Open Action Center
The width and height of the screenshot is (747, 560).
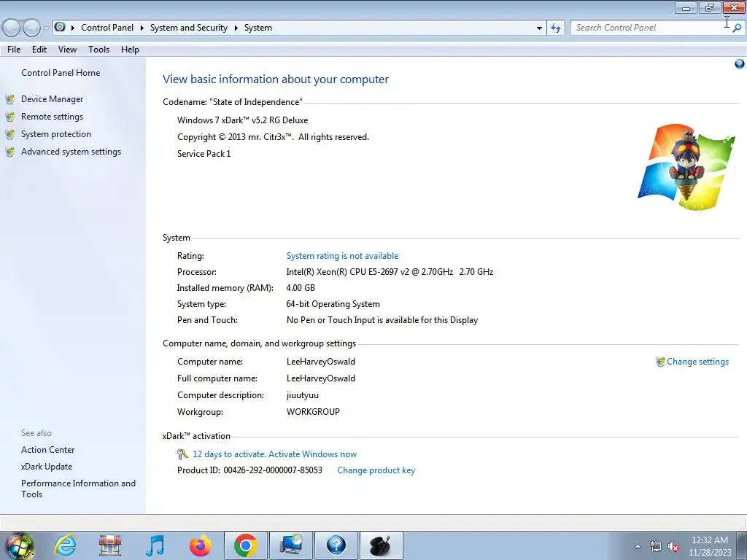tap(47, 449)
